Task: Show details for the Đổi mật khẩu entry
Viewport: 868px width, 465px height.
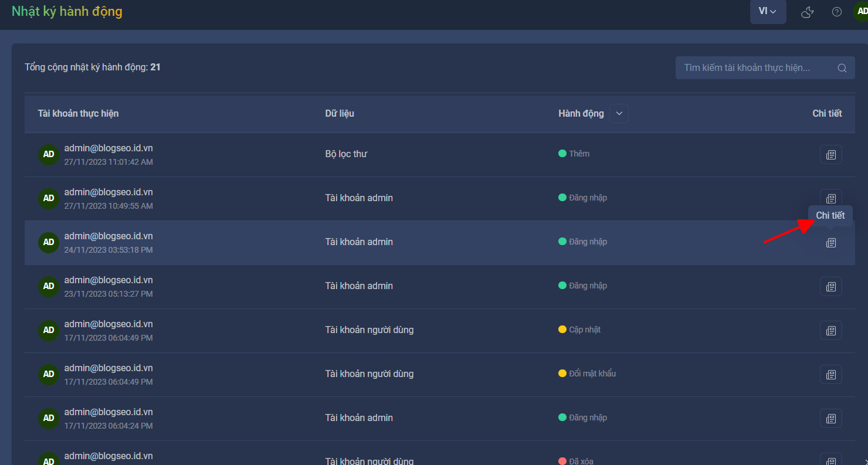Action: pyautogui.click(x=830, y=375)
